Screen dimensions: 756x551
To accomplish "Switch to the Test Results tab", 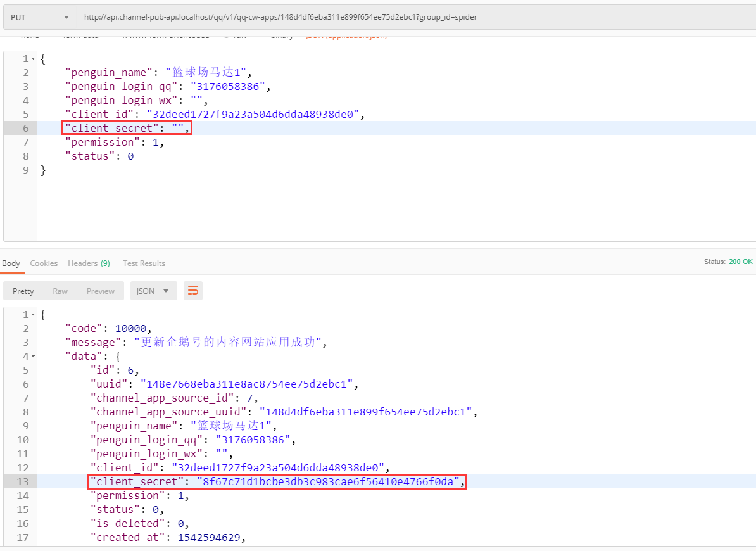I will pos(144,263).
